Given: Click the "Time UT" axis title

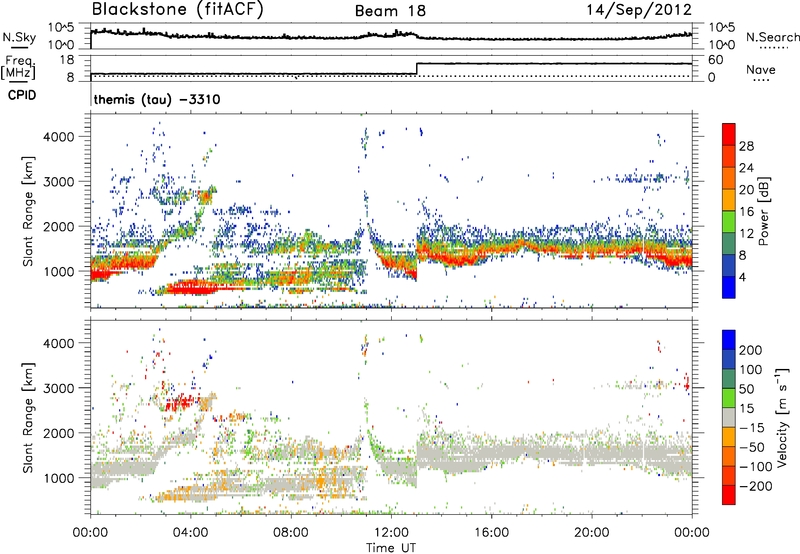Looking at the screenshot, I should pyautogui.click(x=391, y=548).
